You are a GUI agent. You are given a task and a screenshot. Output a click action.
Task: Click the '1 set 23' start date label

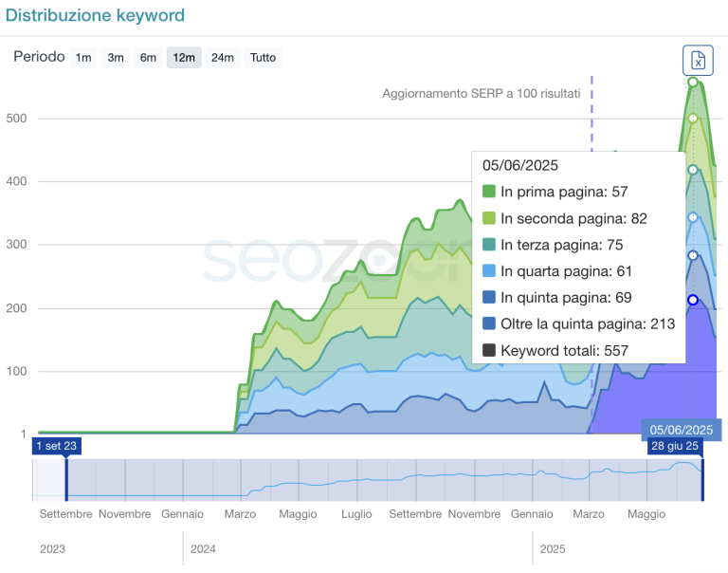pos(56,446)
